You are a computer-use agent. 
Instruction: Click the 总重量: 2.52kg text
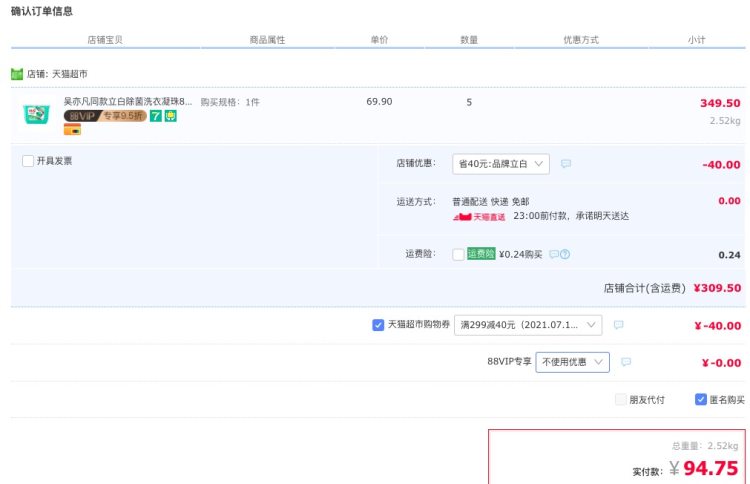pos(705,446)
